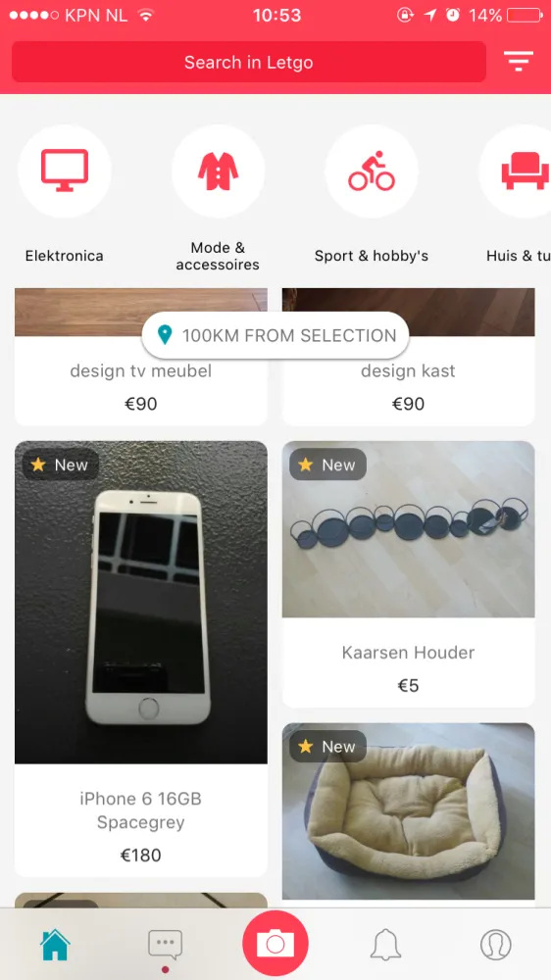
Task: Open the design tv meubel listing
Action: point(141,357)
